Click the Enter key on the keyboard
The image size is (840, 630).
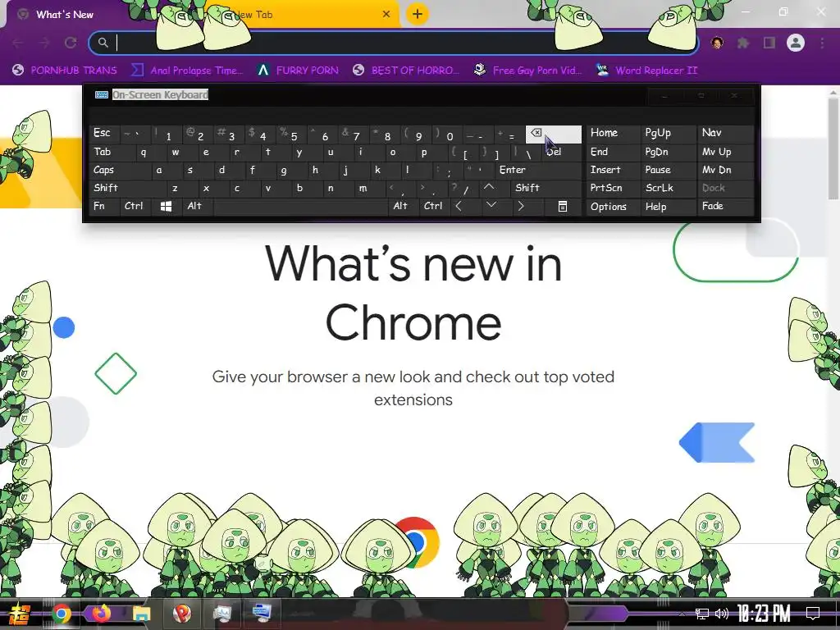538,171
